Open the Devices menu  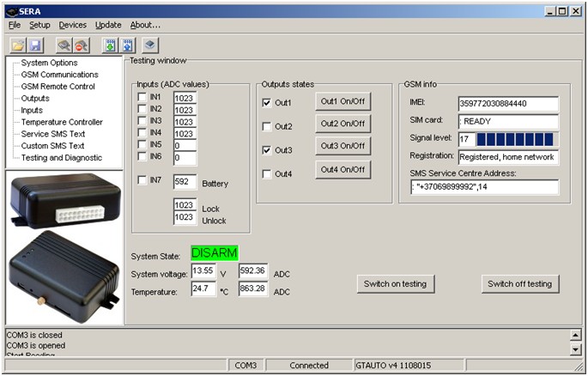point(72,25)
